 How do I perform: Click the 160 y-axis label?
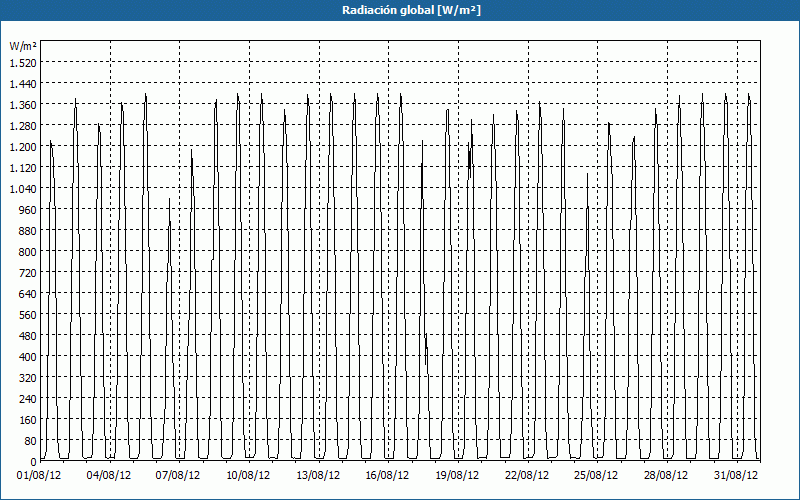[28, 420]
